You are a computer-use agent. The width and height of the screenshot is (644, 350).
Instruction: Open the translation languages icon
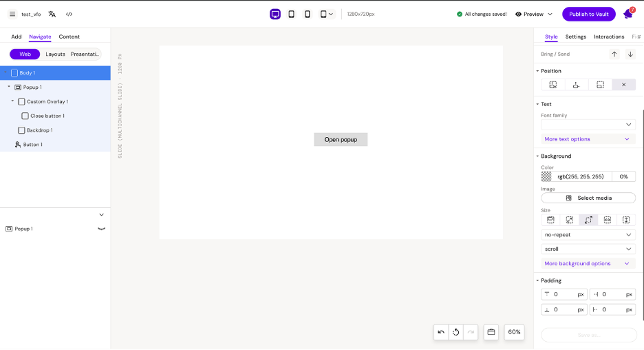52,14
